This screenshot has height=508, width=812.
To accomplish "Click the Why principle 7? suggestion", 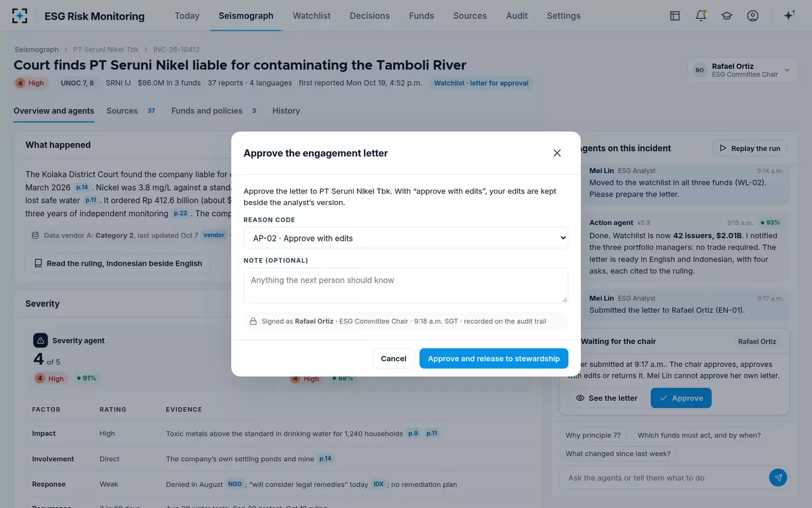I will click(593, 435).
